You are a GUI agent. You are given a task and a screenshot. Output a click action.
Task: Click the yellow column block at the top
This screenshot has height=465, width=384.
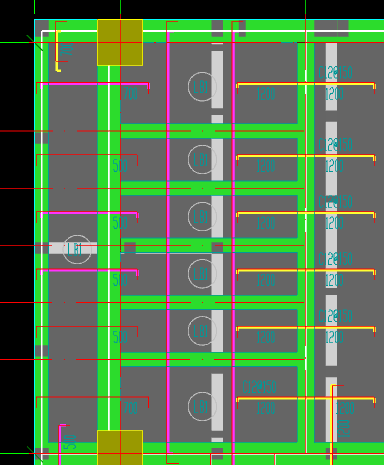pos(120,42)
